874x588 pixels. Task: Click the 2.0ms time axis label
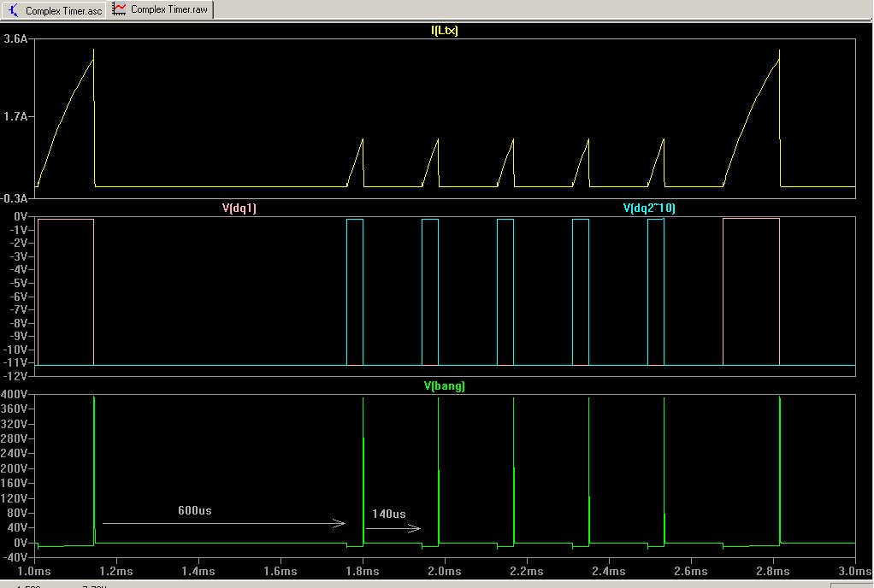(444, 571)
